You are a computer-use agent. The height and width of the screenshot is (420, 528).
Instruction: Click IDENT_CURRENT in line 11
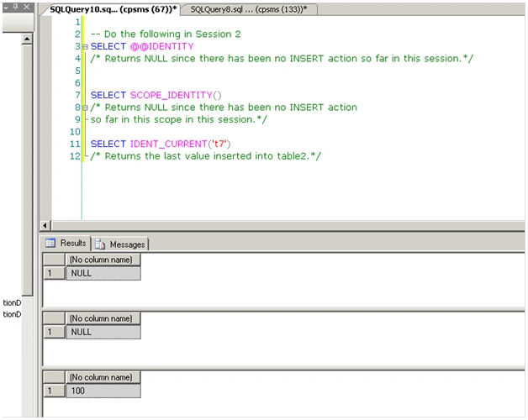coord(168,144)
